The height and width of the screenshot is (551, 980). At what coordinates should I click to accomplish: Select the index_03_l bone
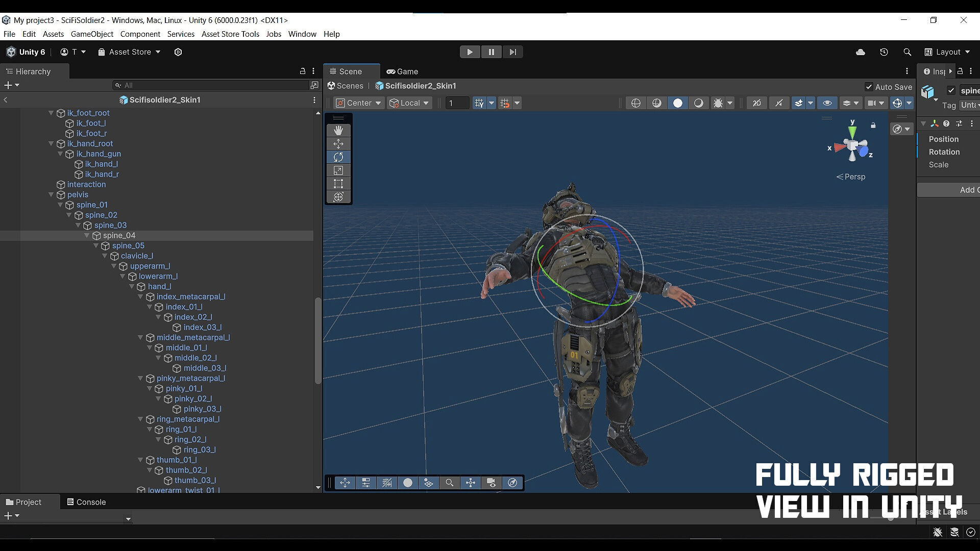point(202,327)
